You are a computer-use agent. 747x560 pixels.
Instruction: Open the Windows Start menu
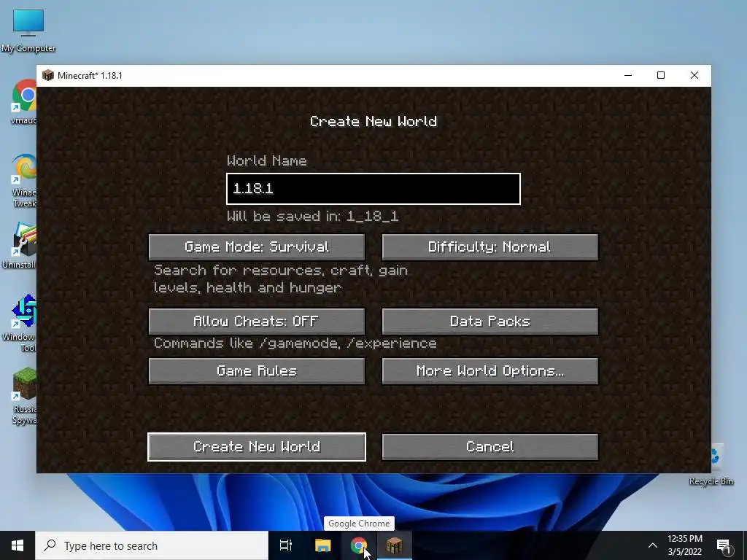point(18,545)
